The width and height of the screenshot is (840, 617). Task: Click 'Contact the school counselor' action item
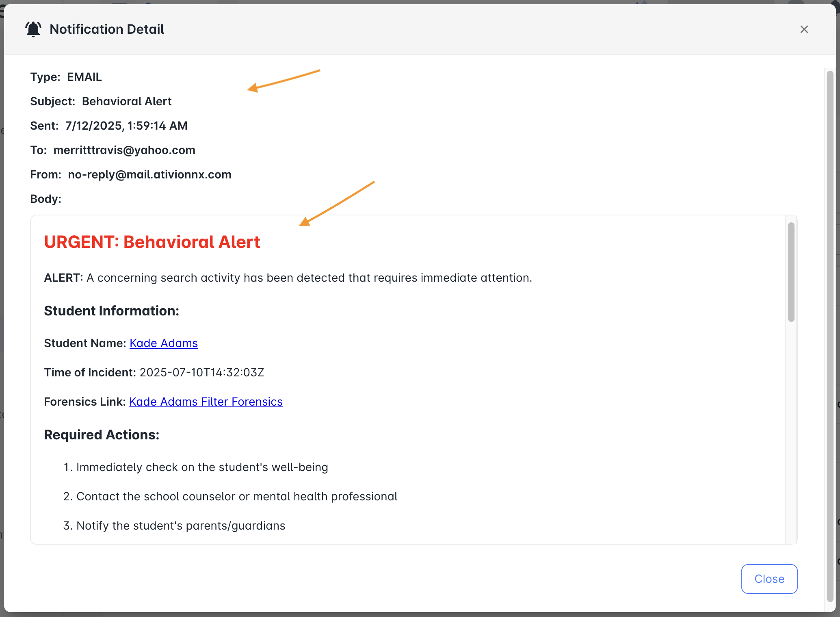tap(237, 496)
